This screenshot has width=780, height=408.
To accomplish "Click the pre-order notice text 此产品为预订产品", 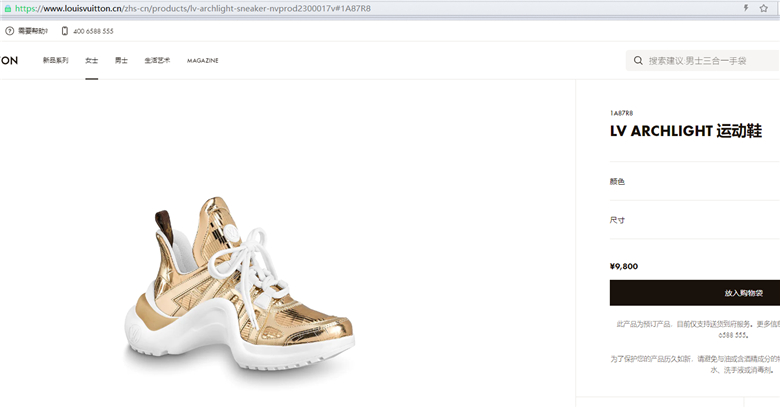I will 698,329.
